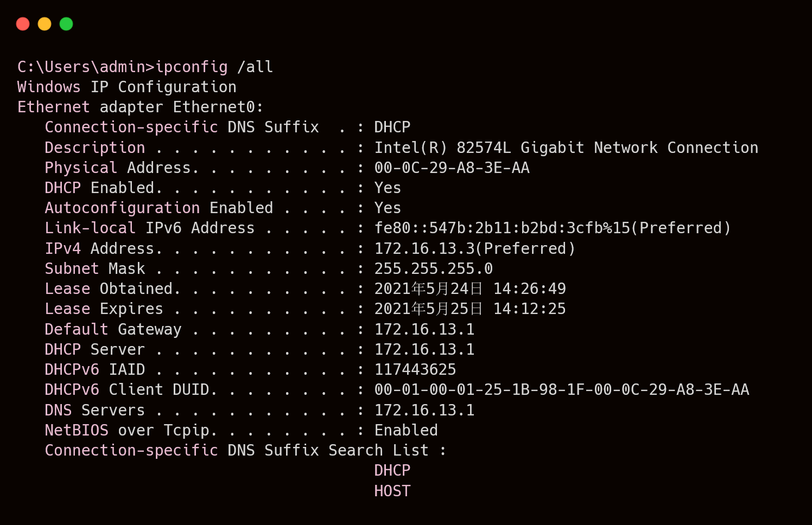Viewport: 812px width, 525px height.
Task: Click the DNS Servers address value
Action: pos(424,410)
